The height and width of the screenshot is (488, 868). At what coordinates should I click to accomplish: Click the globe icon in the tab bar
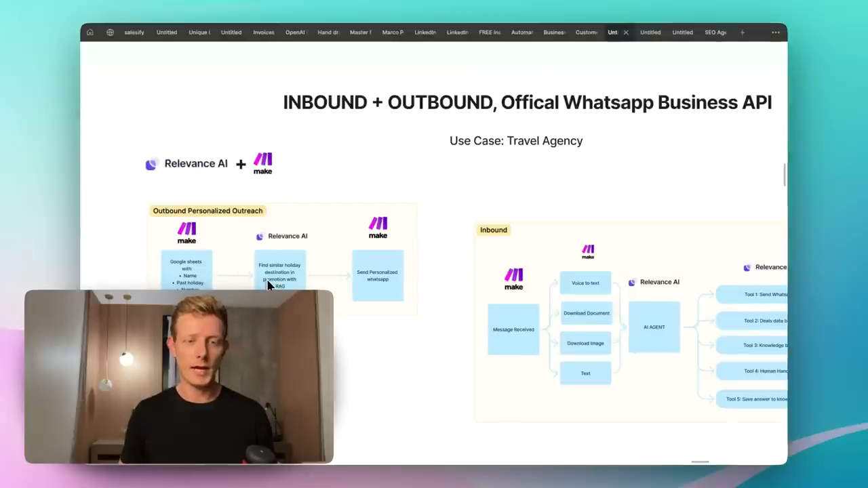point(110,32)
